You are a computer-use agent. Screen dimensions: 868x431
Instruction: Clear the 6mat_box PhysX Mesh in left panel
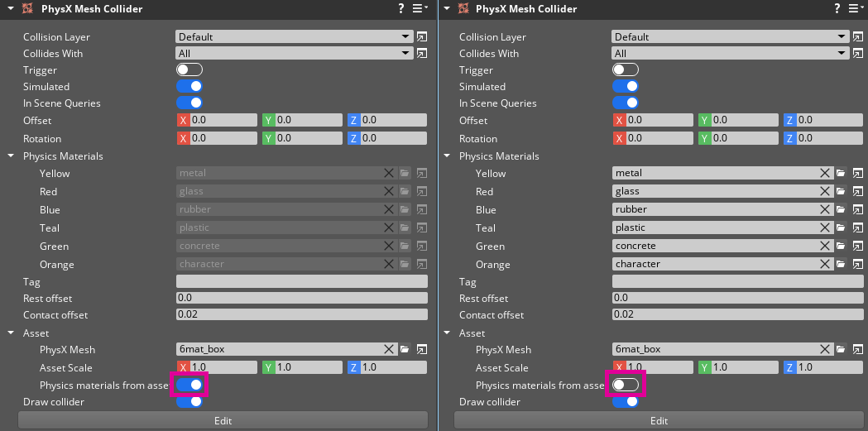[x=389, y=349]
